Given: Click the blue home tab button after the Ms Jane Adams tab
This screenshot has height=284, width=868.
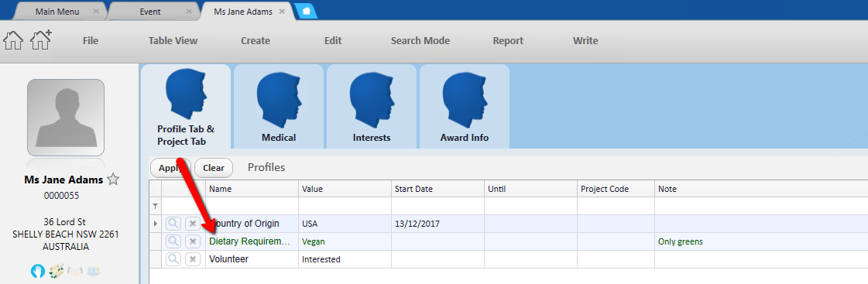Looking at the screenshot, I should click(x=306, y=11).
